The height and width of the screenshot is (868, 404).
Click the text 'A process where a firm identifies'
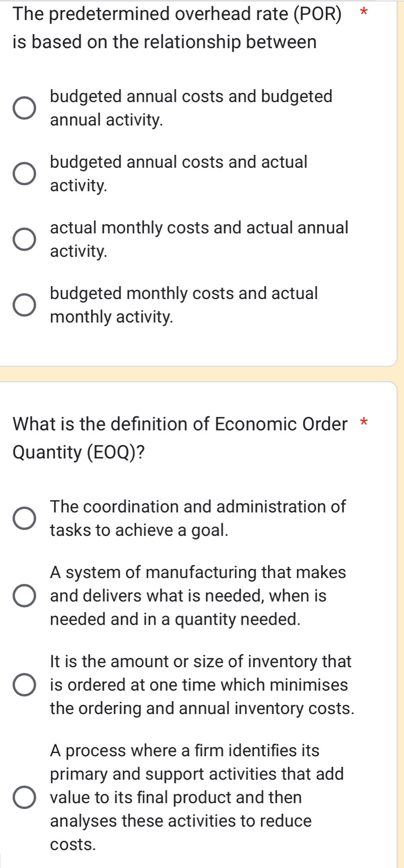point(196,797)
